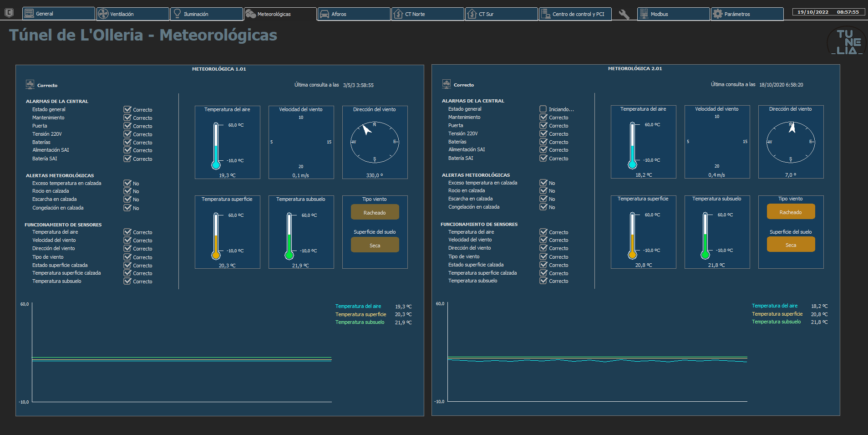Image resolution: width=868 pixels, height=435 pixels.
Task: Click the Modbus network icon
Action: 644,14
